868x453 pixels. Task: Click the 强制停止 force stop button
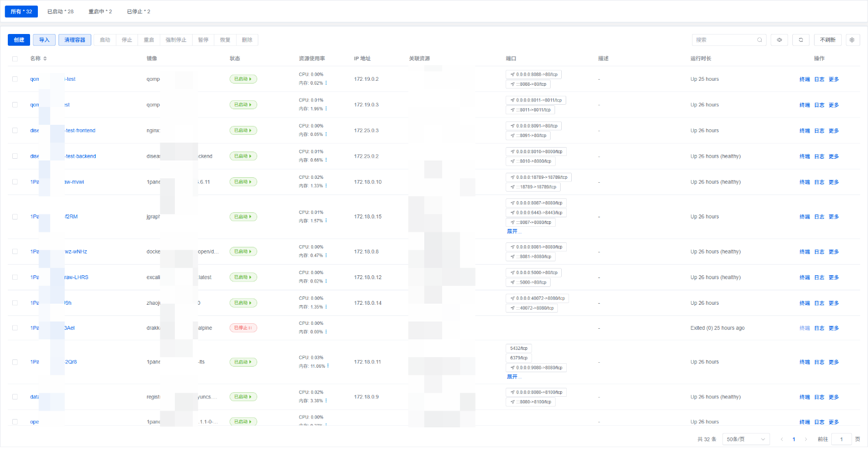(x=176, y=40)
